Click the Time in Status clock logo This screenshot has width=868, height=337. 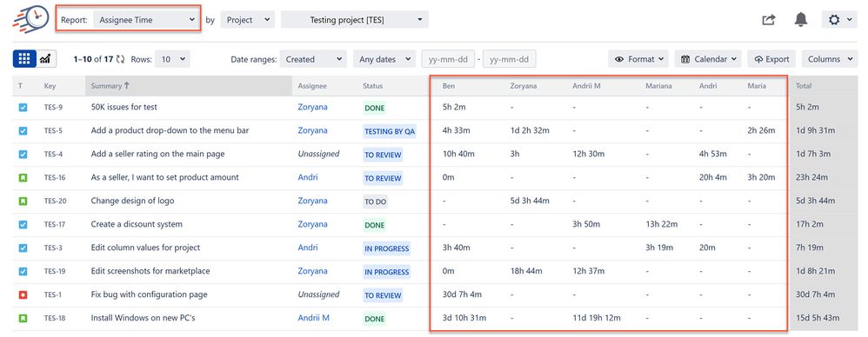click(30, 20)
